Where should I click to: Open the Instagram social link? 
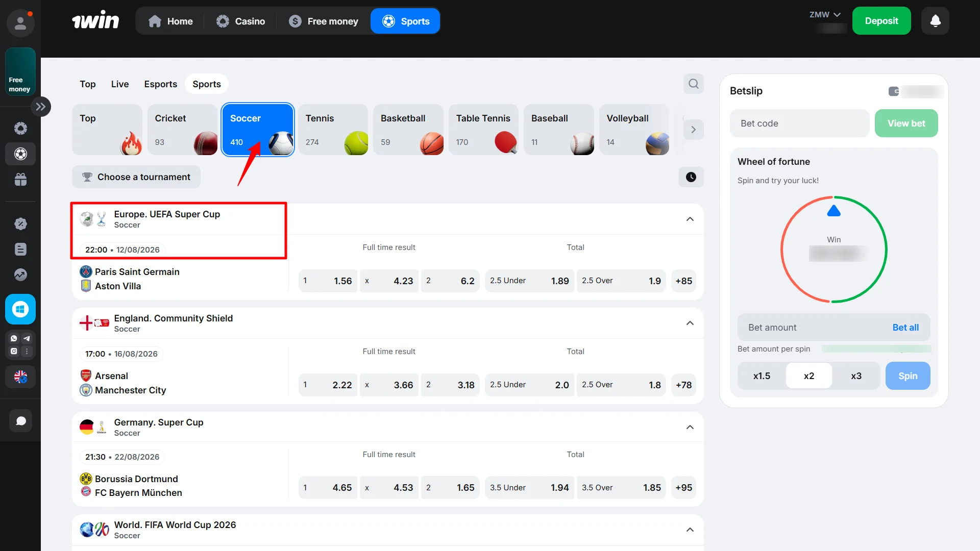pyautogui.click(x=14, y=351)
